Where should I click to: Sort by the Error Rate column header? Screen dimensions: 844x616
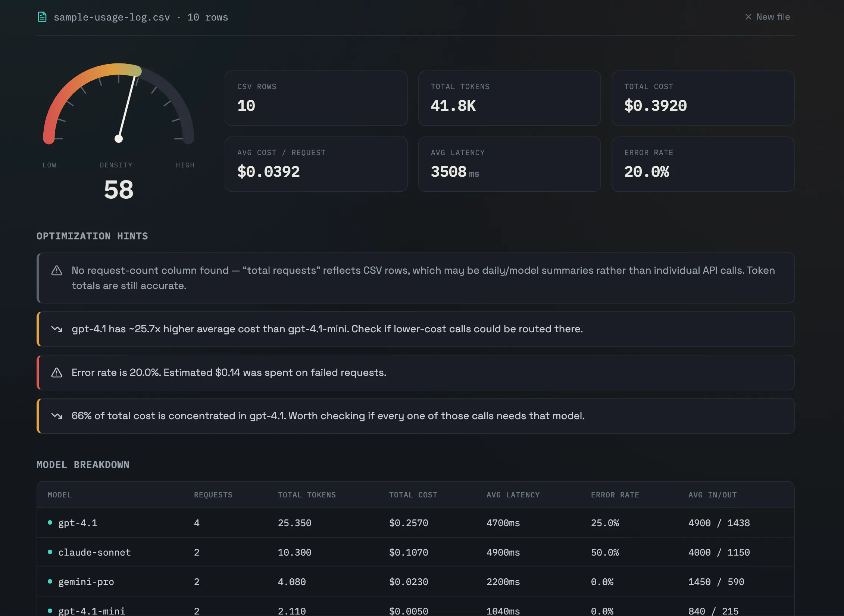(615, 495)
